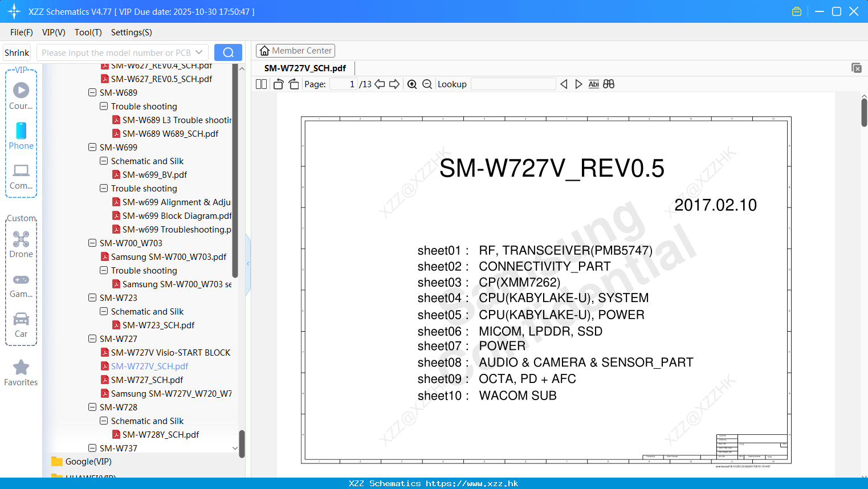Collapse the SM-W700_W703 tree node

pyautogui.click(x=92, y=243)
